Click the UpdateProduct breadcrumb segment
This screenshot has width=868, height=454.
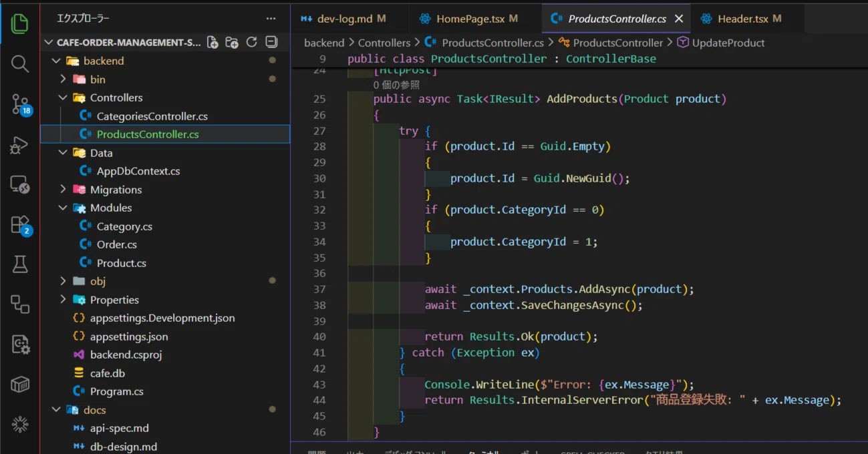pyautogui.click(x=728, y=43)
